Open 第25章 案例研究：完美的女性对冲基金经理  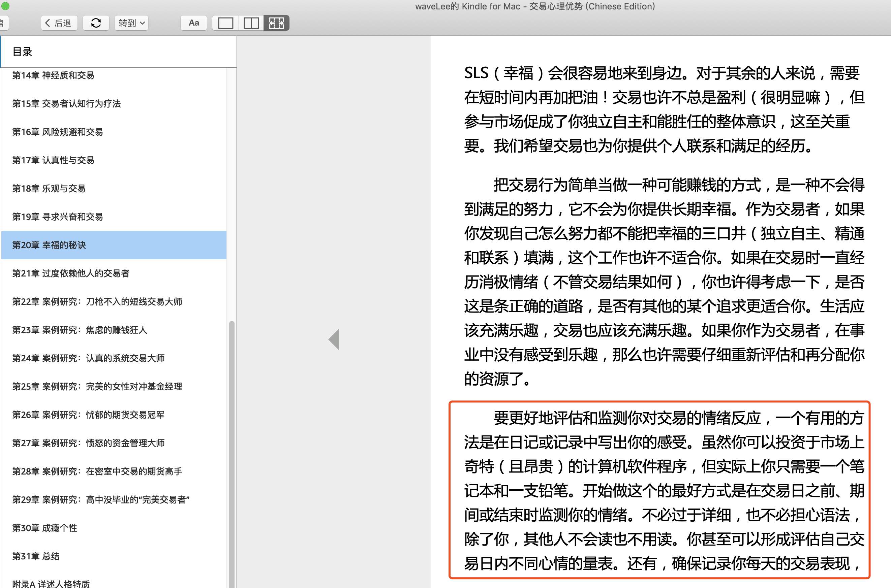[114, 387]
